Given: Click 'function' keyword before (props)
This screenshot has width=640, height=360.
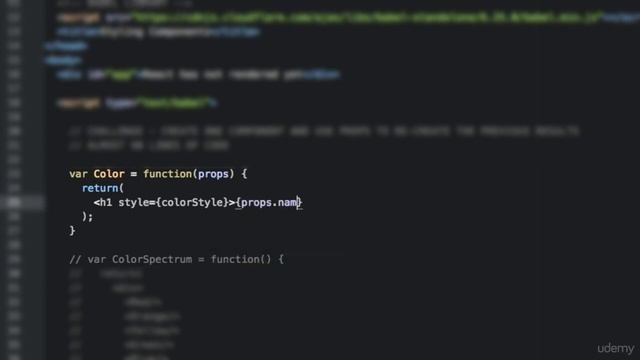Looking at the screenshot, I should 168,174.
